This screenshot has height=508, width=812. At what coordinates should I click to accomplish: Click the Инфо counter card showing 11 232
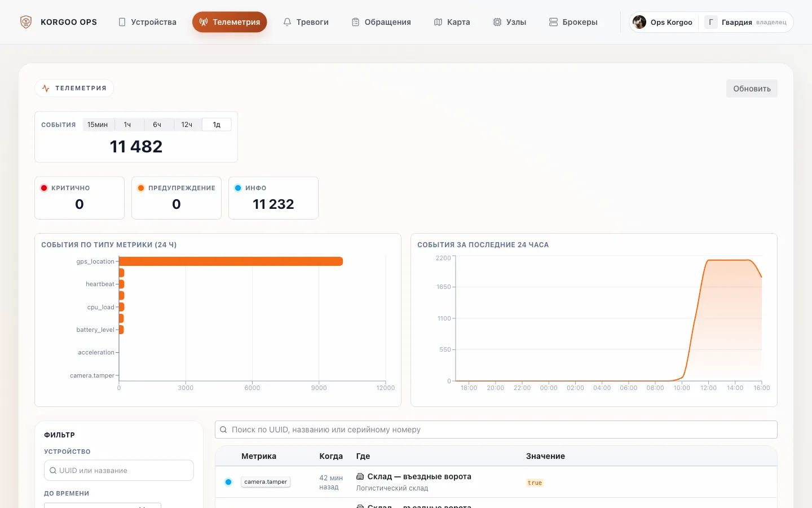pyautogui.click(x=273, y=198)
